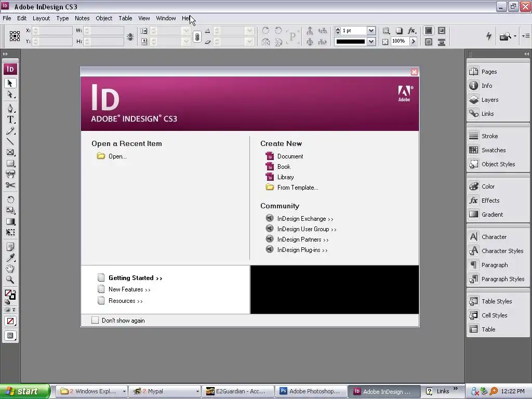
Task: Open the stroke weight dropdown
Action: click(371, 31)
